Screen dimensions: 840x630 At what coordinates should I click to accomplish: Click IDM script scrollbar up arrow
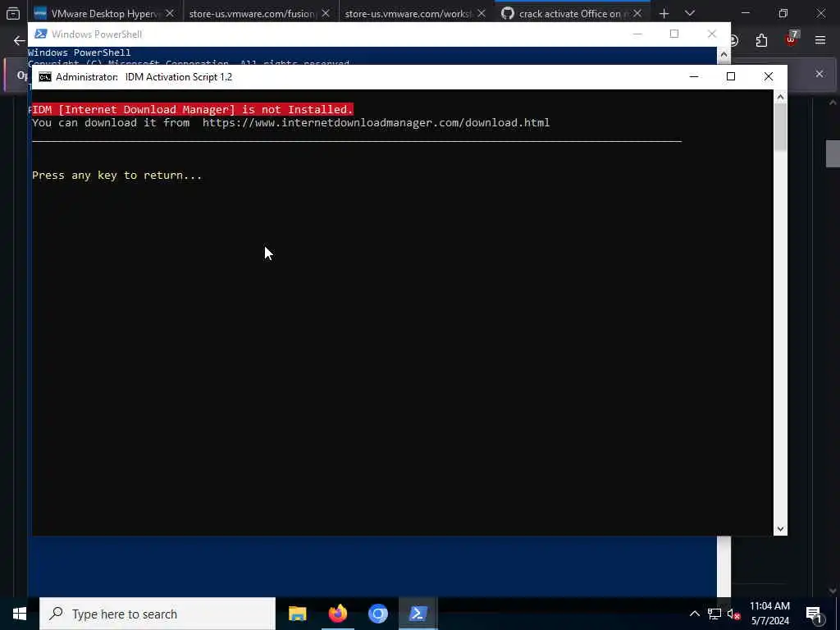tap(781, 97)
